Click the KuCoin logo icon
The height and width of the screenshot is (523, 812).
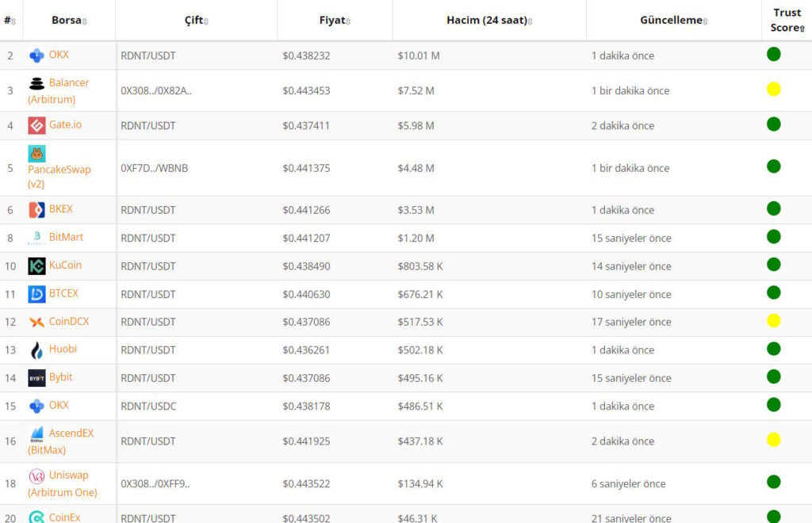click(36, 266)
